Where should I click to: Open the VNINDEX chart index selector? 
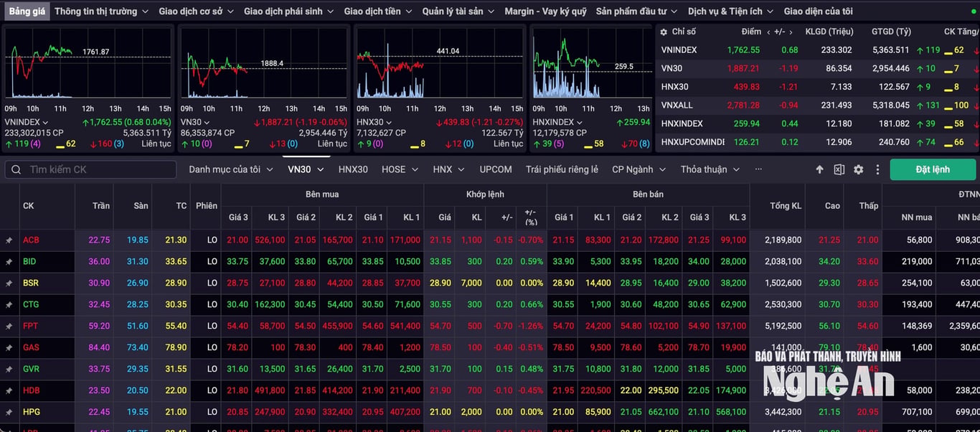[x=27, y=122]
